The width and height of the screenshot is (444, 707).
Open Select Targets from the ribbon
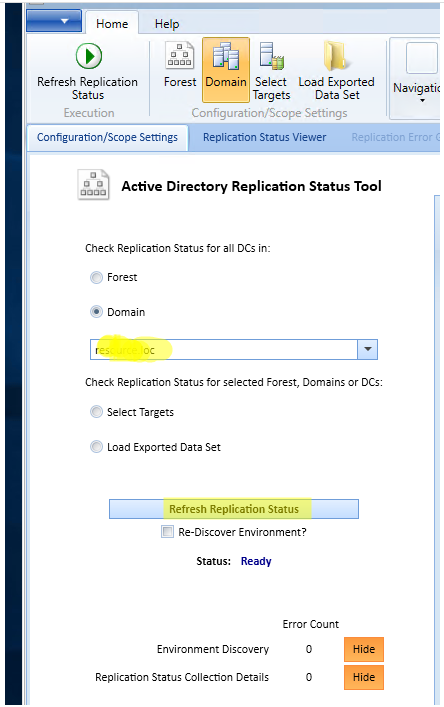pos(271,56)
